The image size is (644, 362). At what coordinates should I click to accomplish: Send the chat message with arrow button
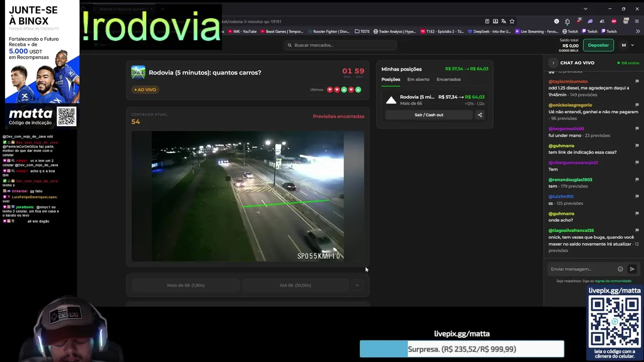632,269
